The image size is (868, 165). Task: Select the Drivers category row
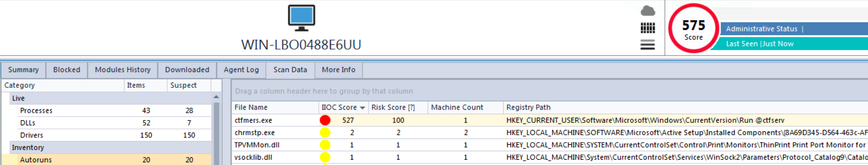point(32,135)
